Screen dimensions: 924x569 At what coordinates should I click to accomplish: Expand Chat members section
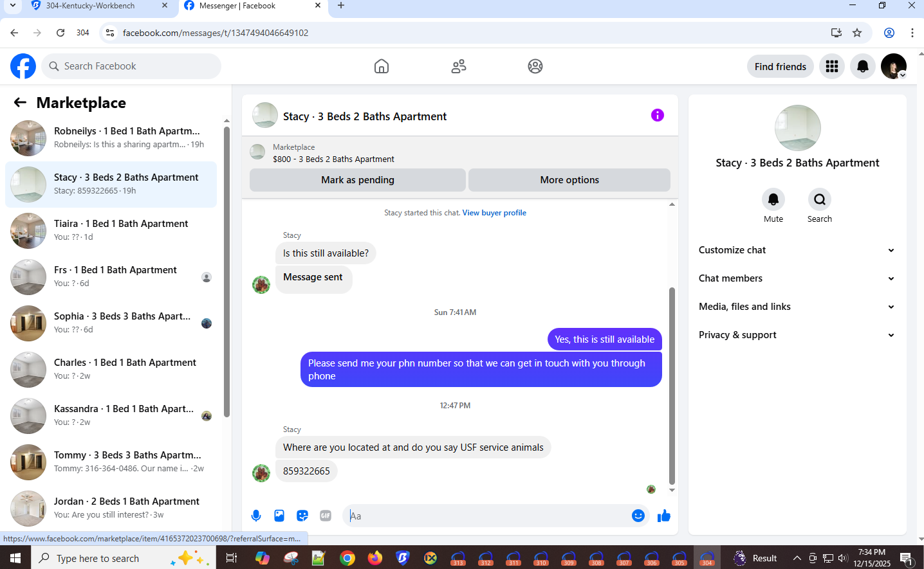[x=797, y=278]
